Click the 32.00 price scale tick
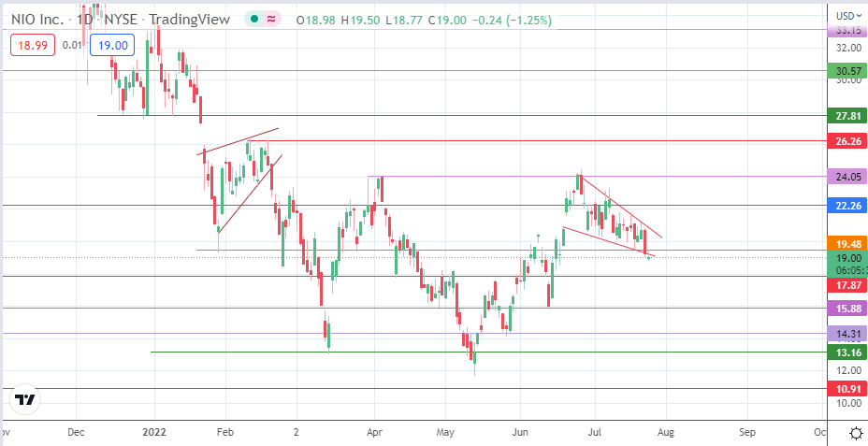Image resolution: width=868 pixels, height=446 pixels. click(848, 48)
